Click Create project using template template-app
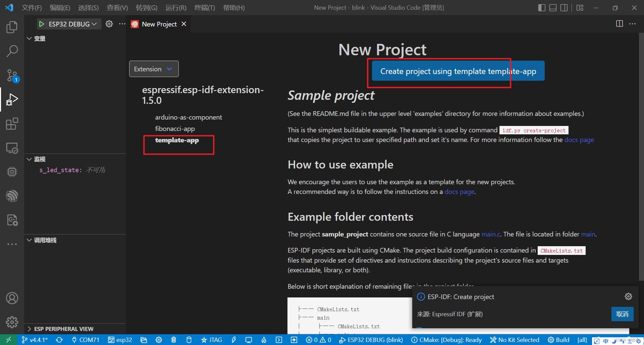Viewport: 644px width, 345px height. coord(458,71)
